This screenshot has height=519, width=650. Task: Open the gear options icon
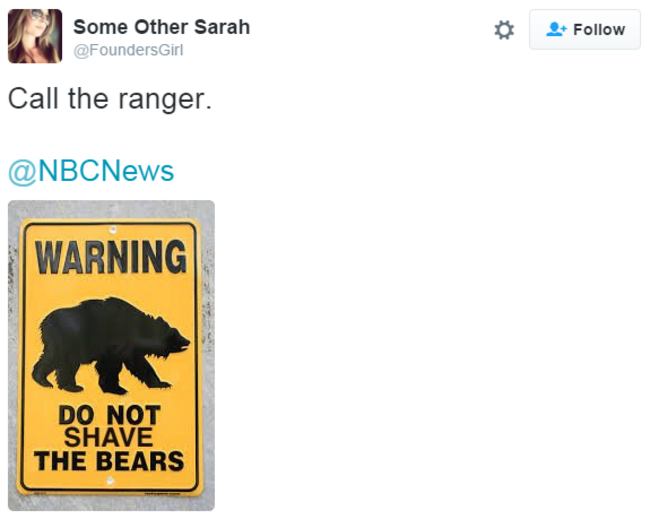point(504,30)
